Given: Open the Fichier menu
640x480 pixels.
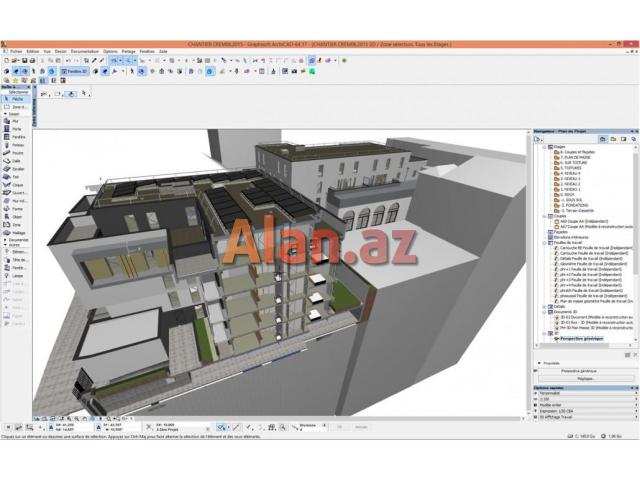Looking at the screenshot, I should (x=16, y=51).
